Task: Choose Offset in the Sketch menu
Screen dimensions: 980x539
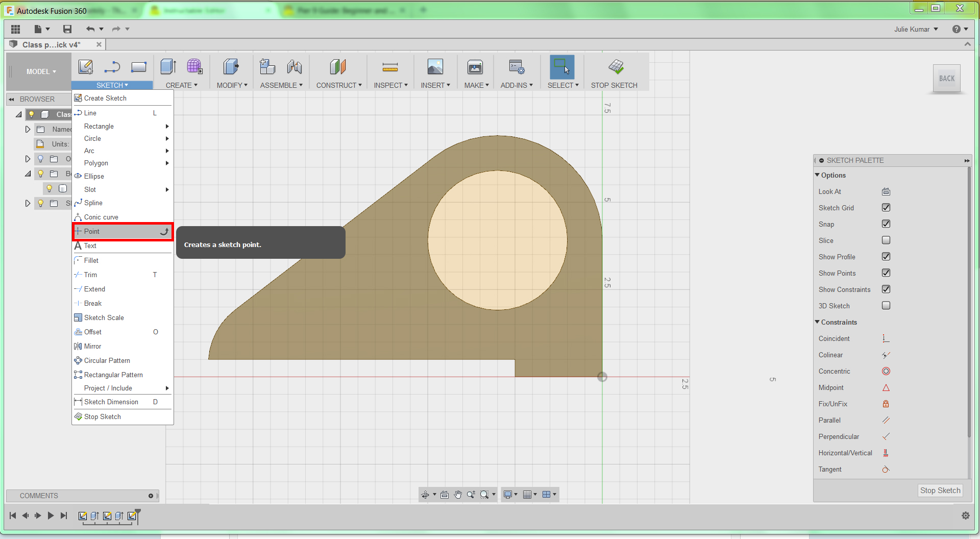Action: pyautogui.click(x=123, y=332)
